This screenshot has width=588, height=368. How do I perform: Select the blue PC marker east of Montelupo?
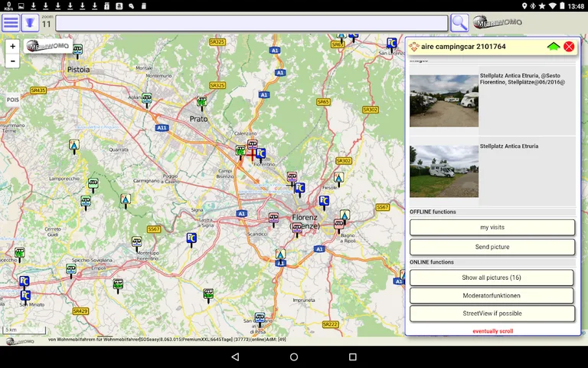pyautogui.click(x=191, y=239)
